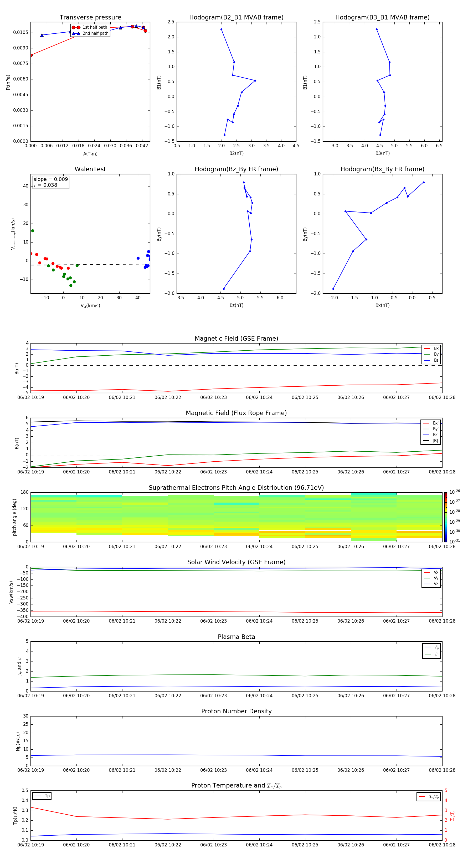Click the topmost data point in the B2_B1 hodogram
This screenshot has width=473, height=868.
tap(221, 29)
